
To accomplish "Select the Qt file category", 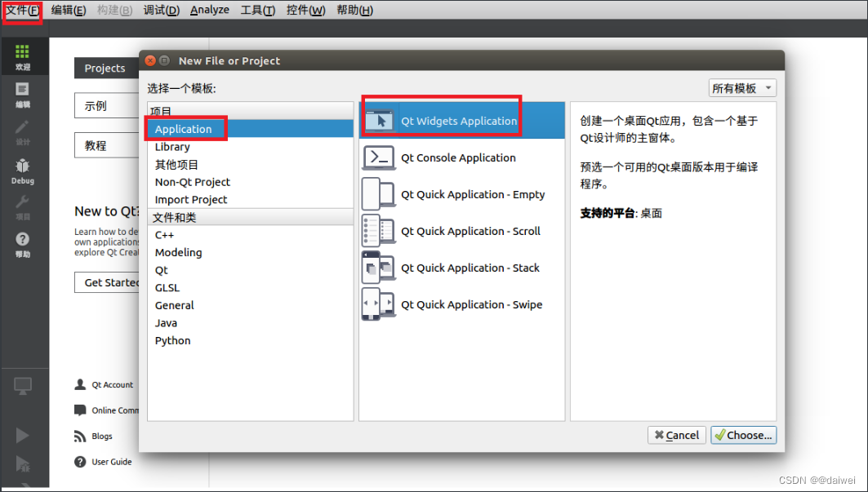I will (x=250, y=270).
